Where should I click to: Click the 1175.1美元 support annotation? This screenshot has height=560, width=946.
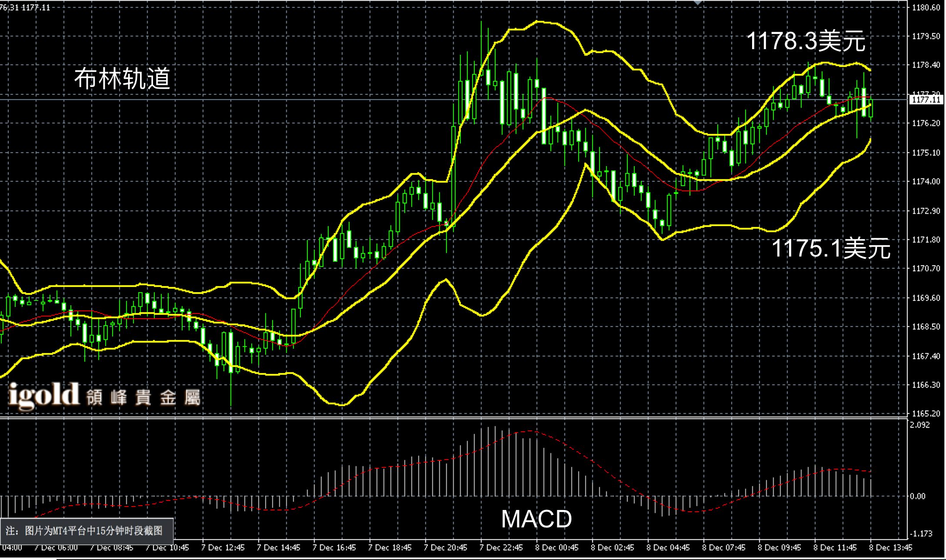pyautogui.click(x=831, y=248)
